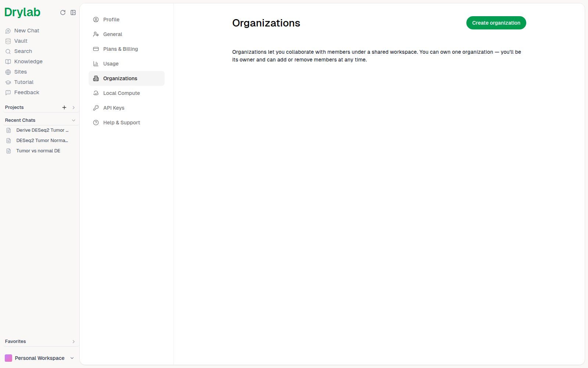The width and height of the screenshot is (588, 368).
Task: Click the API Keys key icon
Action: 96,108
